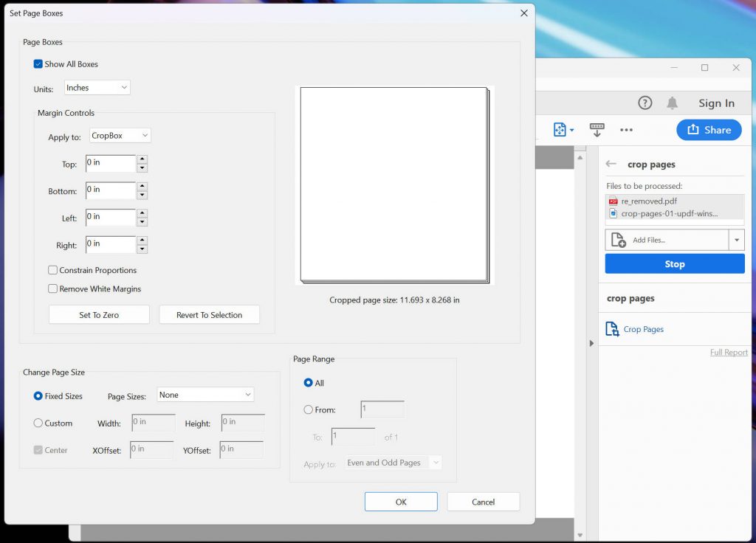Screen dimensions: 756x543
Task: Click the Stop button
Action: pyautogui.click(x=675, y=264)
